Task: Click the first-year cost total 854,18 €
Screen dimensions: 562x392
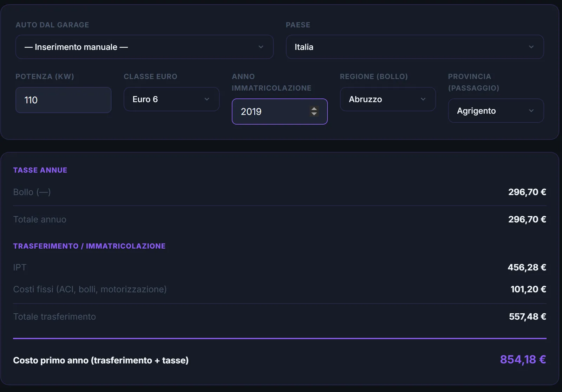Action: click(x=523, y=360)
